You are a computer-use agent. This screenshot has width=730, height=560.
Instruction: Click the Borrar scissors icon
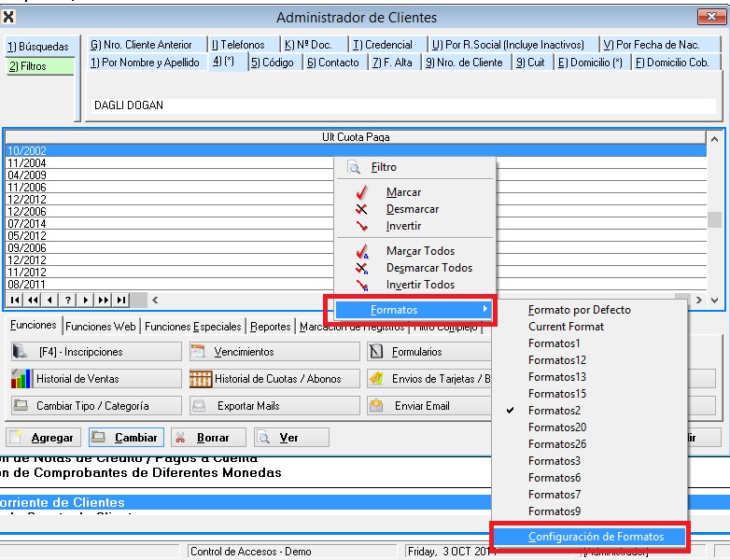point(181,438)
